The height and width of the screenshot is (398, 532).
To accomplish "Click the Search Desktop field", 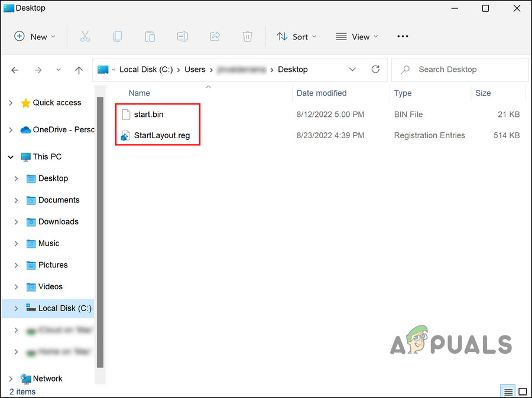I will (x=460, y=70).
